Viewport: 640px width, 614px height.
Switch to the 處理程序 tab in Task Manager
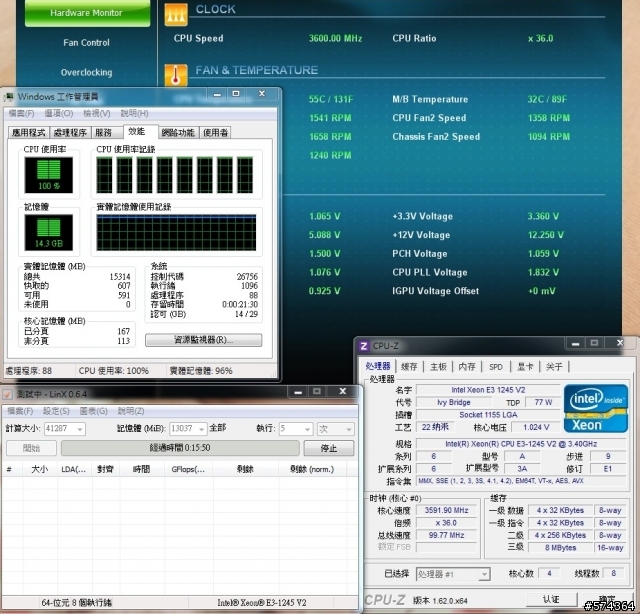tap(70, 132)
